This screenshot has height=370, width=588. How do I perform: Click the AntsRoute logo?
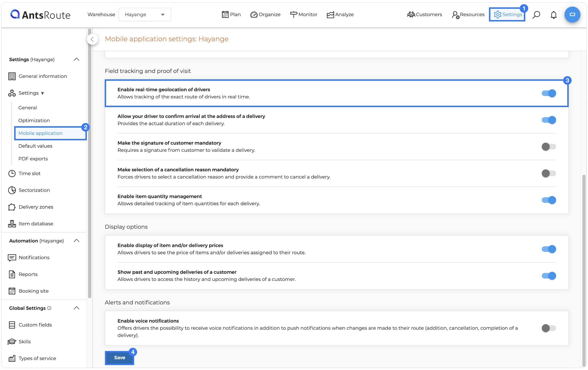pyautogui.click(x=40, y=15)
